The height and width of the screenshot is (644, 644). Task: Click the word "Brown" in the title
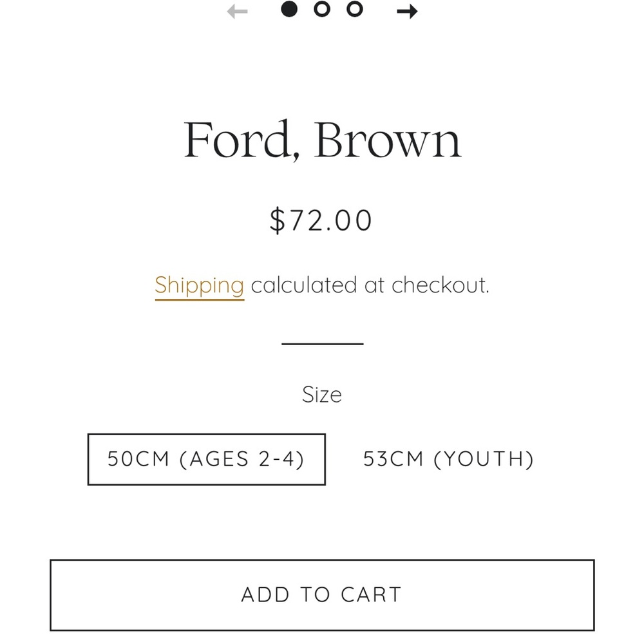click(388, 140)
